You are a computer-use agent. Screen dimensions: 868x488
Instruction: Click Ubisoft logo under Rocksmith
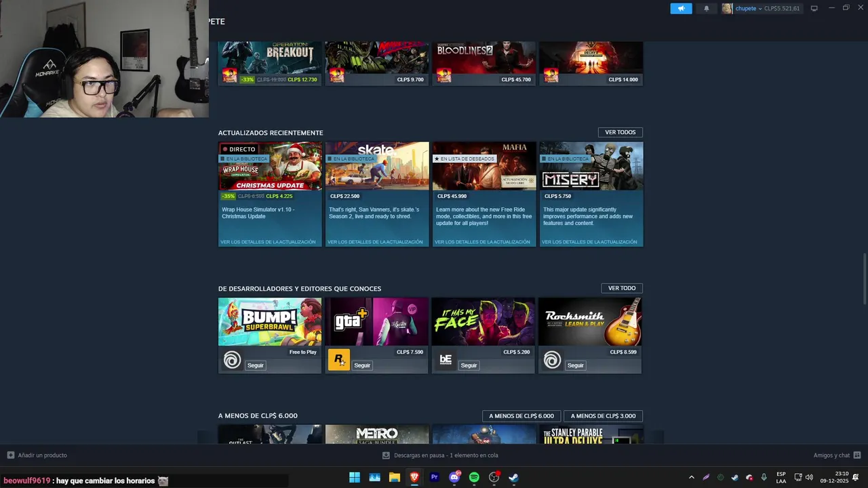coord(552,360)
